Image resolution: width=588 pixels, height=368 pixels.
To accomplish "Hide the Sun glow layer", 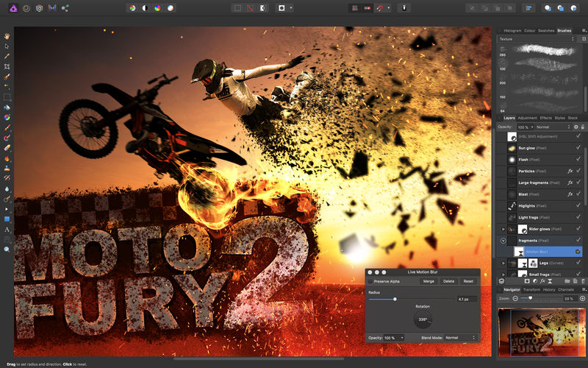I will pos(578,148).
